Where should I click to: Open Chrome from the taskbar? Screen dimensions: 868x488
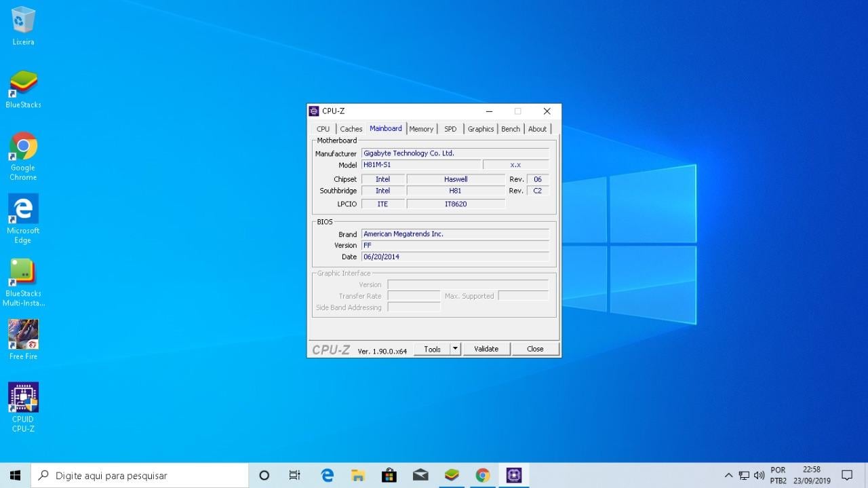(483, 475)
